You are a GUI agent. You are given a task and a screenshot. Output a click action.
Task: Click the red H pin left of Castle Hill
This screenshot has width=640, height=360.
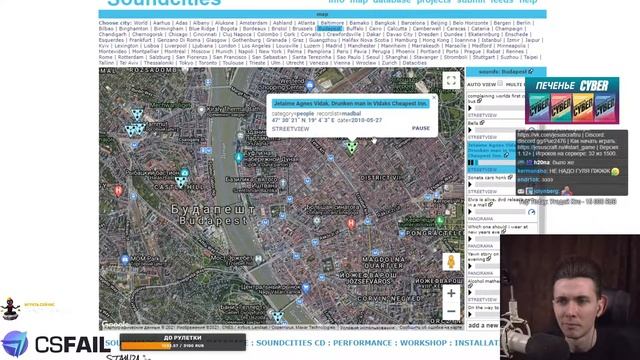click(118, 191)
